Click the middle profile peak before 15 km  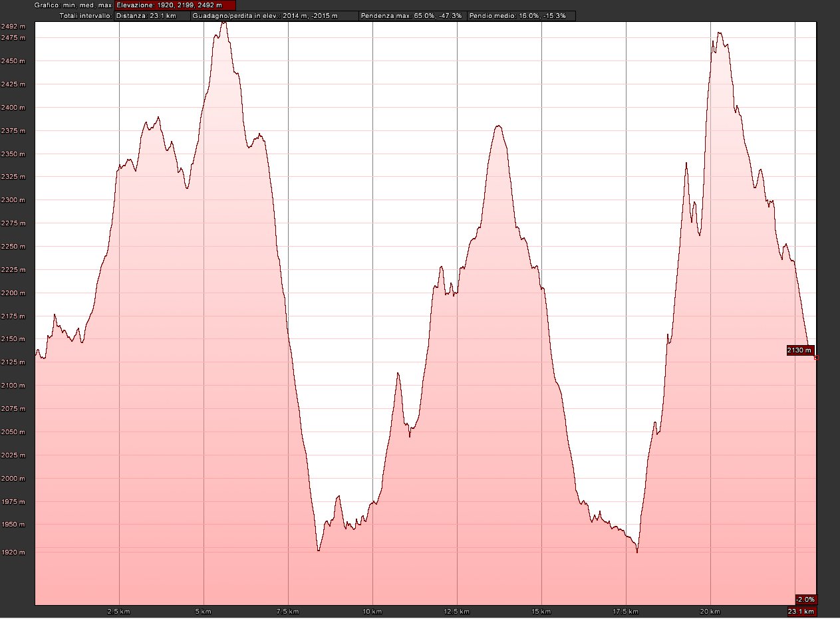click(x=497, y=126)
